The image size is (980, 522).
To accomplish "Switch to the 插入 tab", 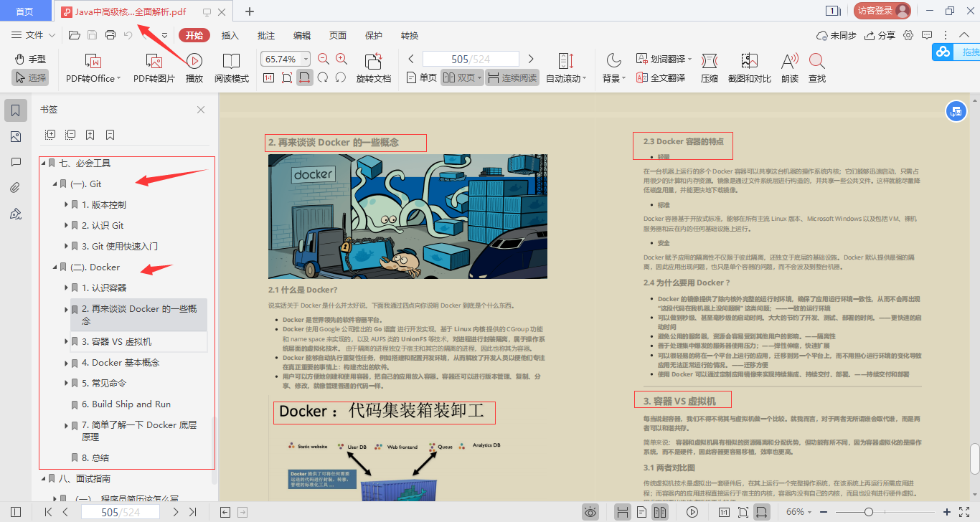I will (230, 35).
